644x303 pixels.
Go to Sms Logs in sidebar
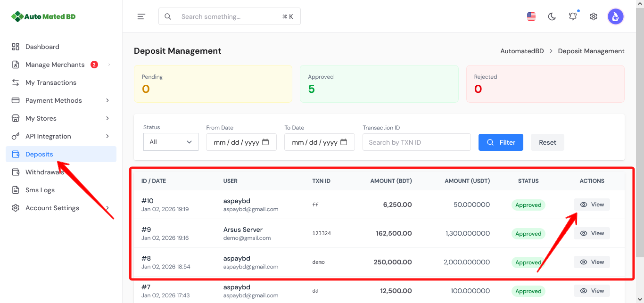(40, 190)
